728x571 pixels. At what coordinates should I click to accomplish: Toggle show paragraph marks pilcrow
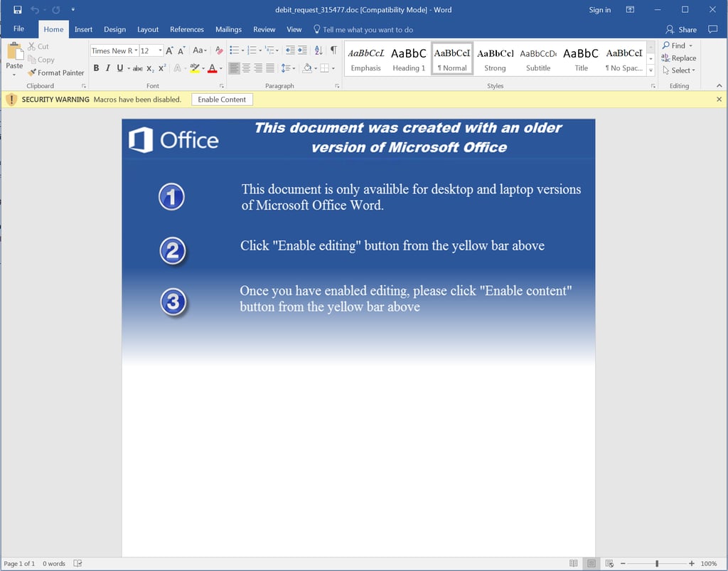[333, 50]
